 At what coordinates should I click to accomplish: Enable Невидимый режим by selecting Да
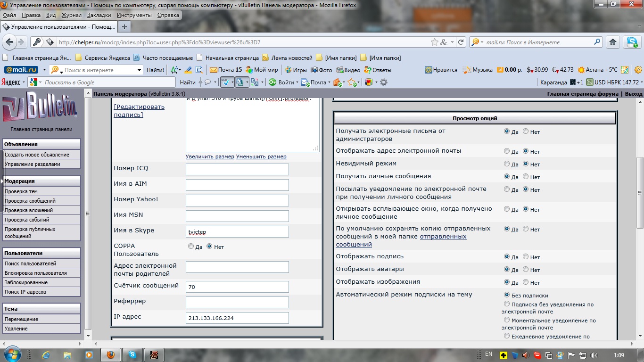click(507, 164)
